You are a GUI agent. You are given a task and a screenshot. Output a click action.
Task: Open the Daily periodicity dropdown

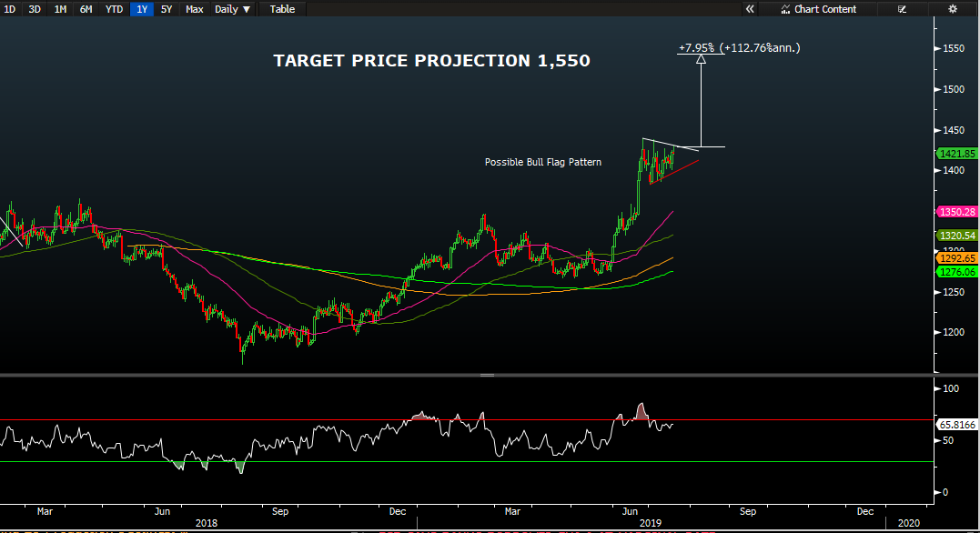click(x=232, y=9)
